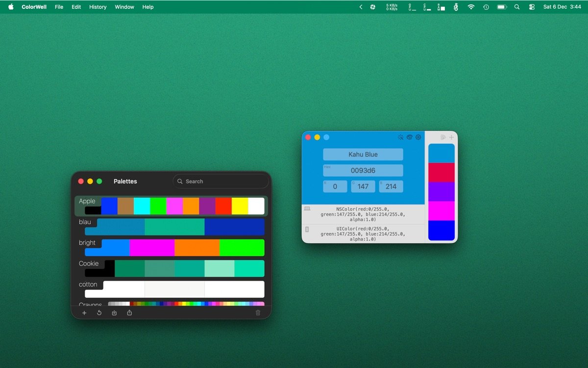Click the magic wand icon in color window
The width and height of the screenshot is (588, 368).
coord(401,137)
